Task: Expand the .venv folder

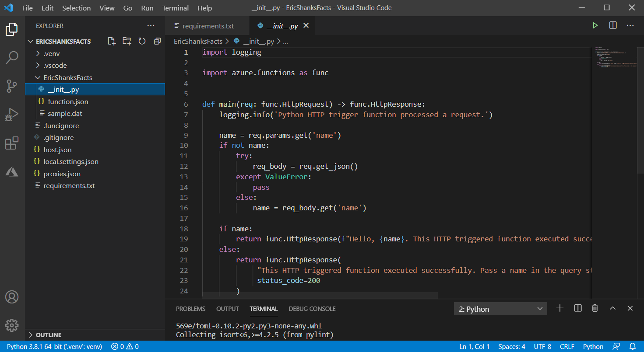Action: click(x=51, y=53)
